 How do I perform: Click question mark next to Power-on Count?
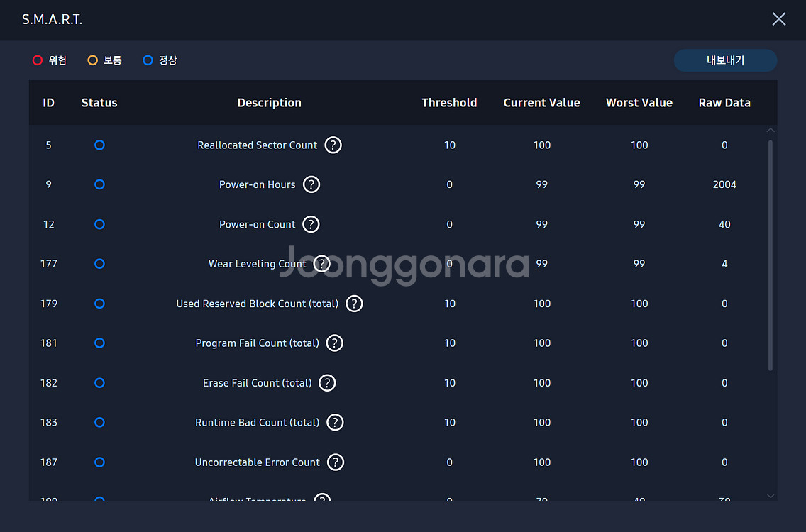point(311,224)
